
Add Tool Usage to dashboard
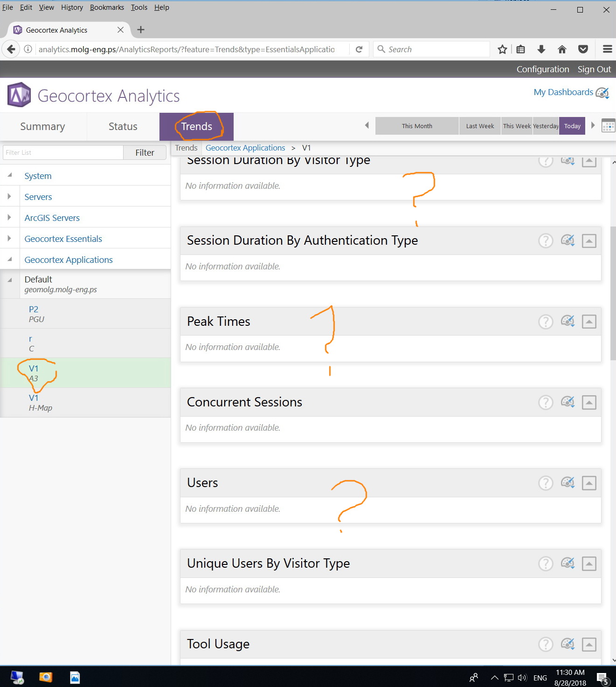(x=568, y=644)
